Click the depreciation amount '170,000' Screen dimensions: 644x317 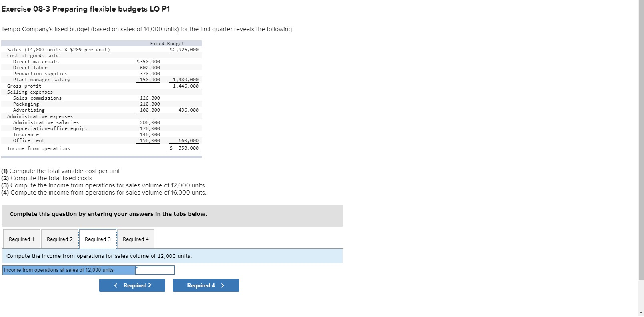150,128
